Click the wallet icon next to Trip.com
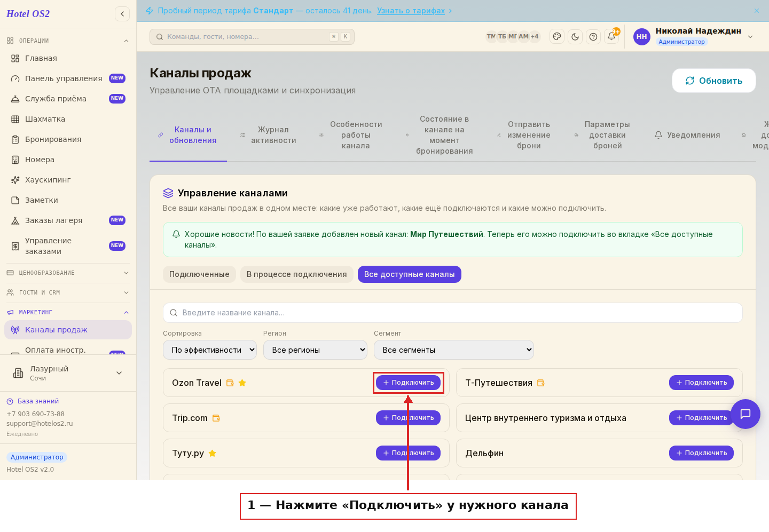 (216, 418)
